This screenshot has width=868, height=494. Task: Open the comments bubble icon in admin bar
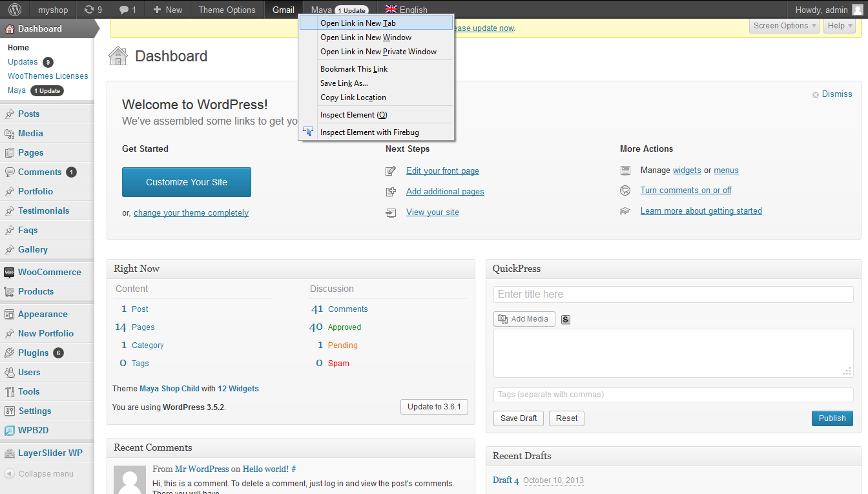tap(123, 10)
